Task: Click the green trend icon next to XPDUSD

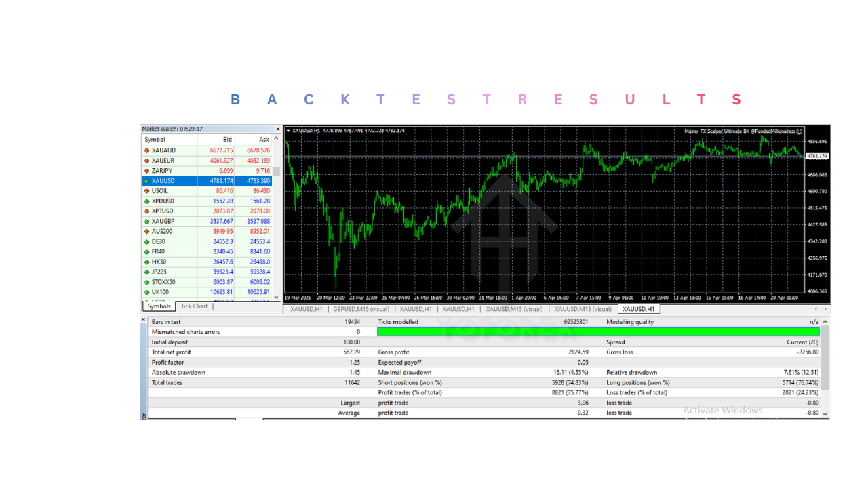Action: (x=145, y=201)
